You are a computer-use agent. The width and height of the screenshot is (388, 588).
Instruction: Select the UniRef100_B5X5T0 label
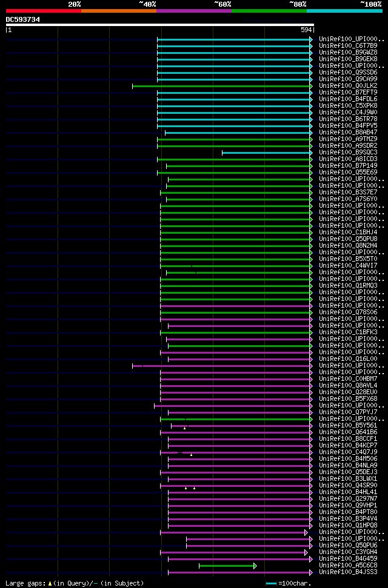tap(348, 259)
